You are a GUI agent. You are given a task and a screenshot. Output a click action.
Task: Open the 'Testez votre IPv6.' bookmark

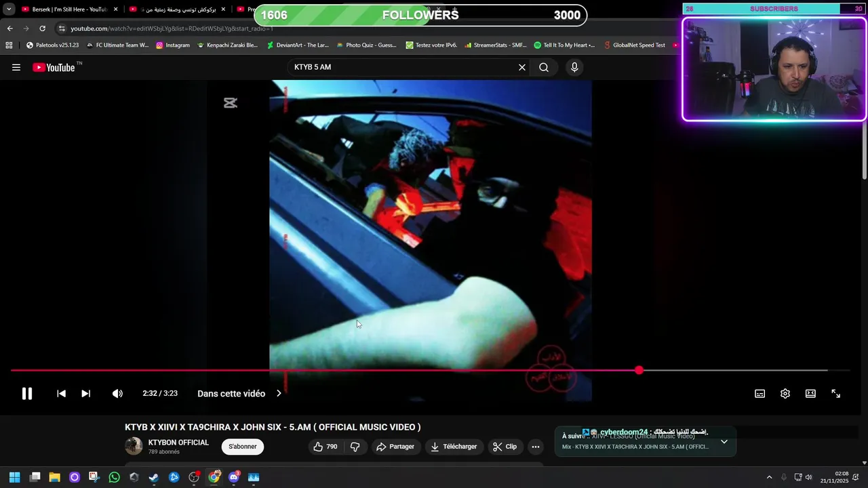[x=431, y=45]
